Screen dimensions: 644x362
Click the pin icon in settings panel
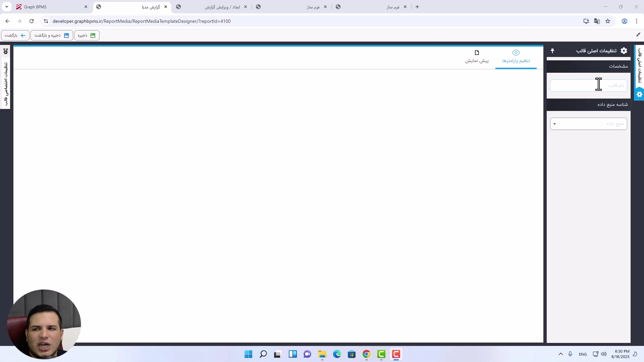(x=552, y=51)
